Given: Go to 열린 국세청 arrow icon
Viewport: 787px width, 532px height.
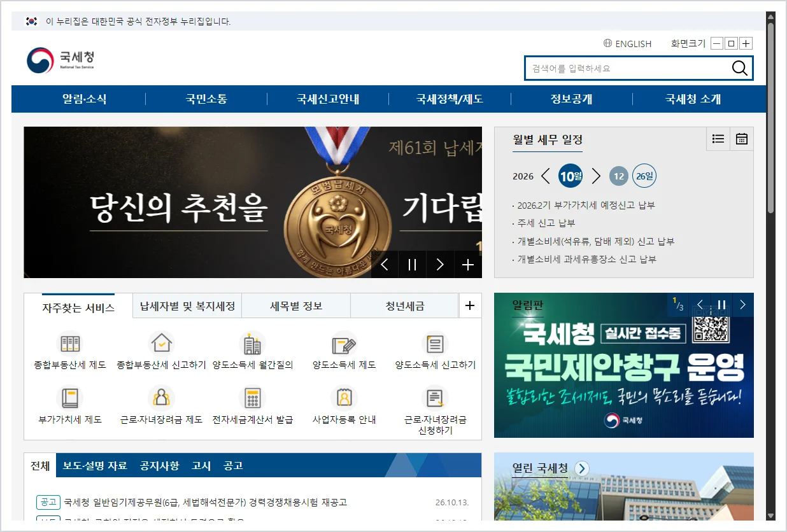Looking at the screenshot, I should (581, 469).
